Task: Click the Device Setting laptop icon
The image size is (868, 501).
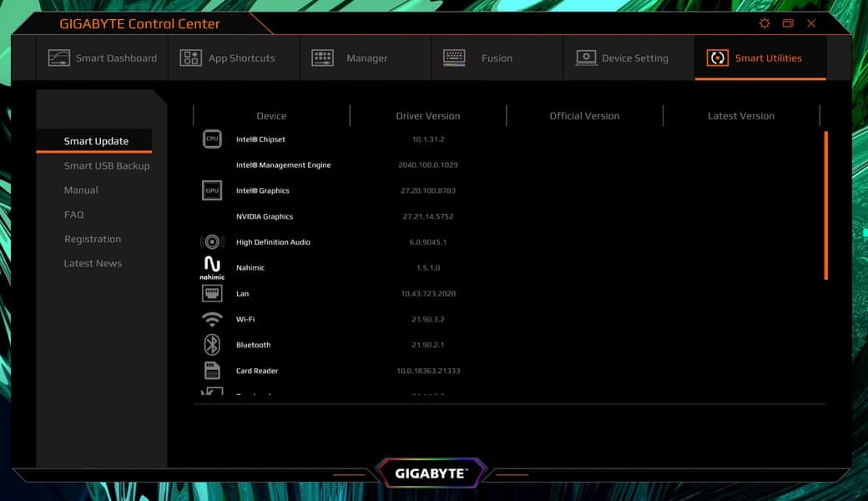Action: (x=586, y=58)
